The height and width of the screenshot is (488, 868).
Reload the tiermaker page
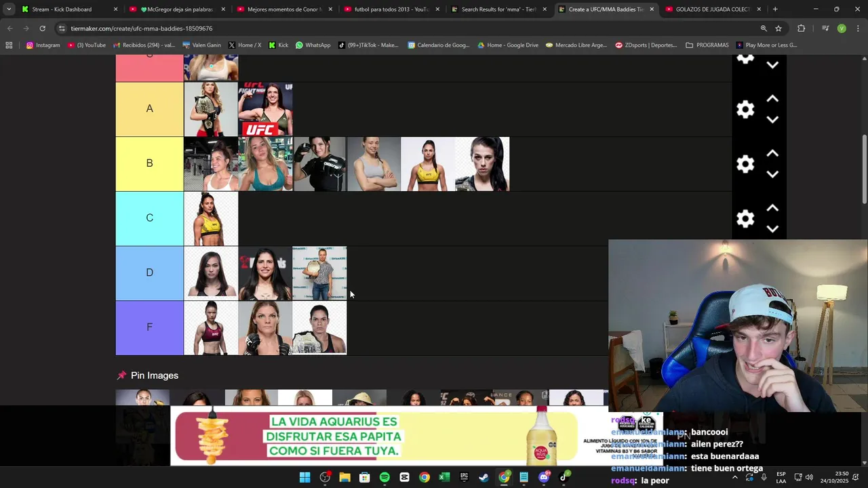click(x=42, y=28)
